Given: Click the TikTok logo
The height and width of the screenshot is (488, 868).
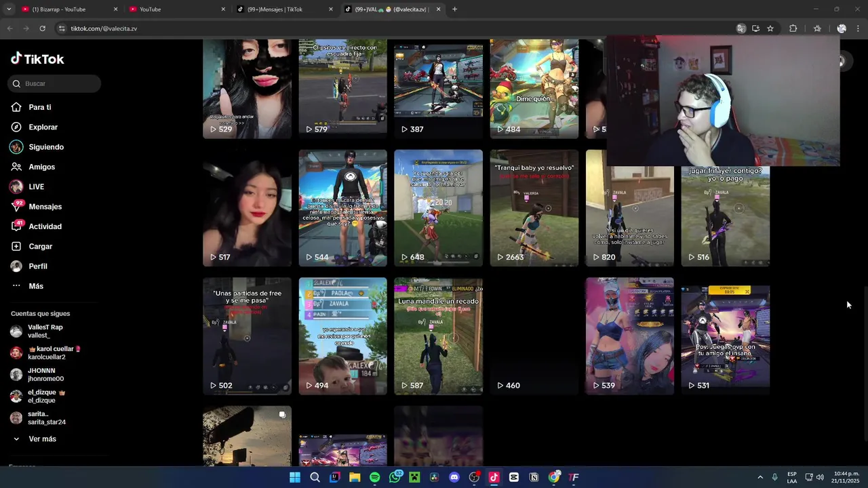Looking at the screenshot, I should coord(37,59).
